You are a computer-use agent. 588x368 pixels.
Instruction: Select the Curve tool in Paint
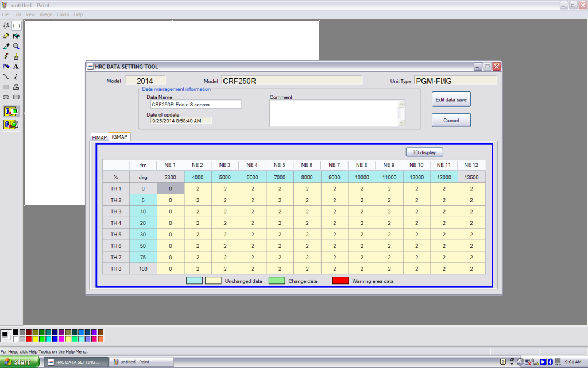(x=16, y=76)
